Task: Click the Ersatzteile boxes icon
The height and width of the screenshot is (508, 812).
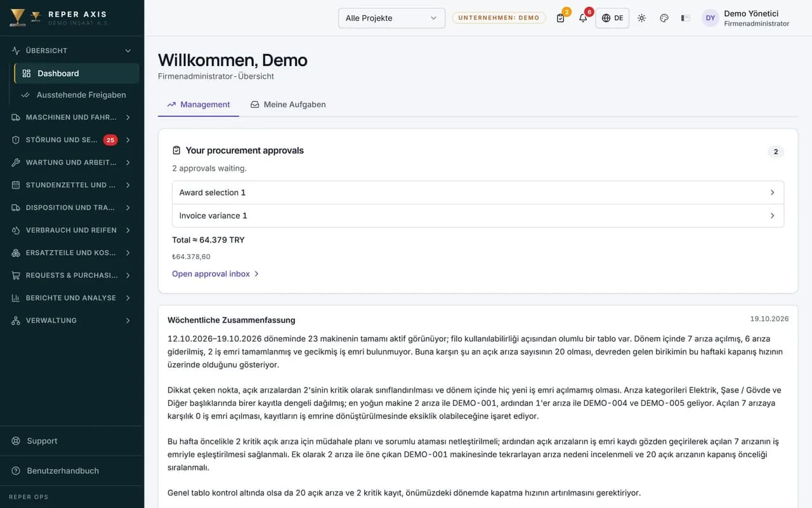Action: pyautogui.click(x=16, y=253)
